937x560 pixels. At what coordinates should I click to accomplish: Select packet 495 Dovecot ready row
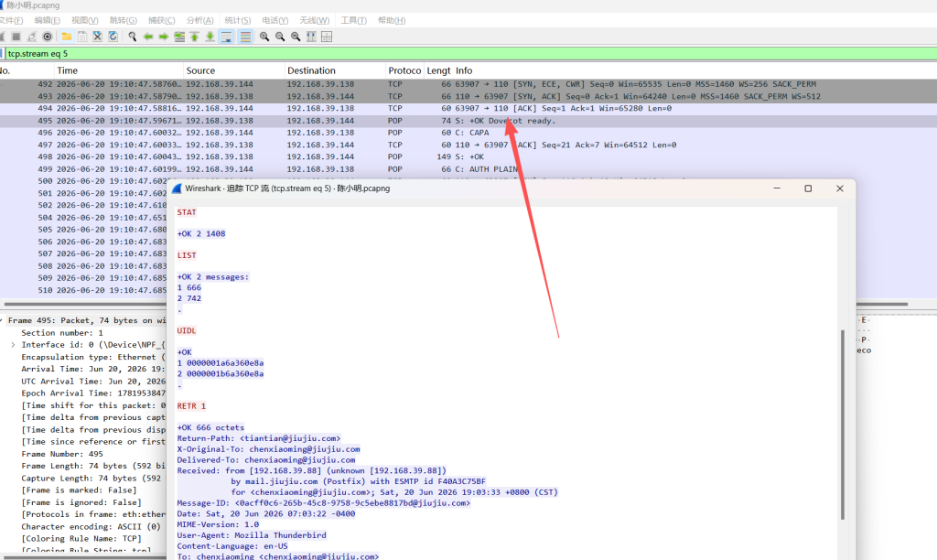coord(468,121)
